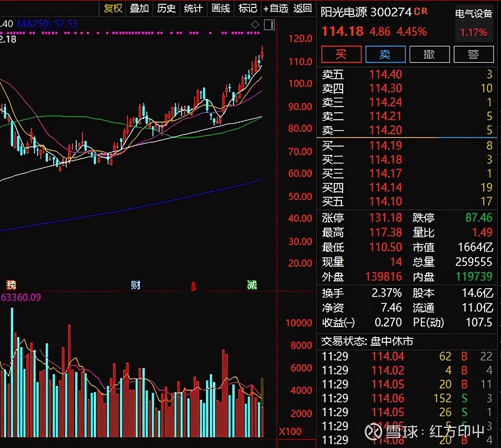Viewport: 501px width, 448px height.
Task: Click the 外盘 value 139816
Action: click(383, 276)
